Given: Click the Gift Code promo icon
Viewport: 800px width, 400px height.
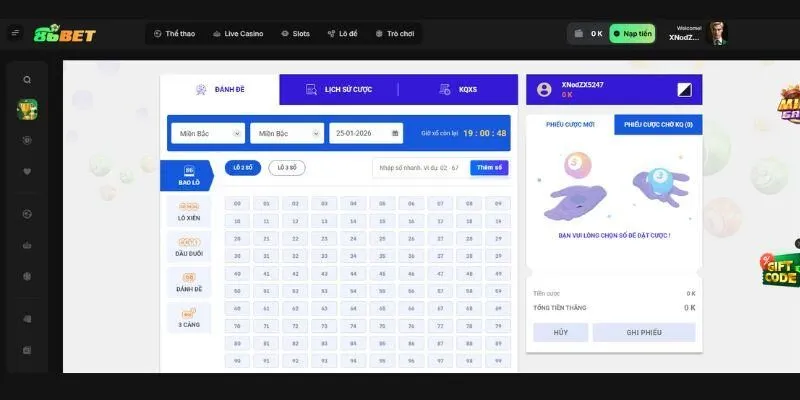Looking at the screenshot, I should 781,268.
